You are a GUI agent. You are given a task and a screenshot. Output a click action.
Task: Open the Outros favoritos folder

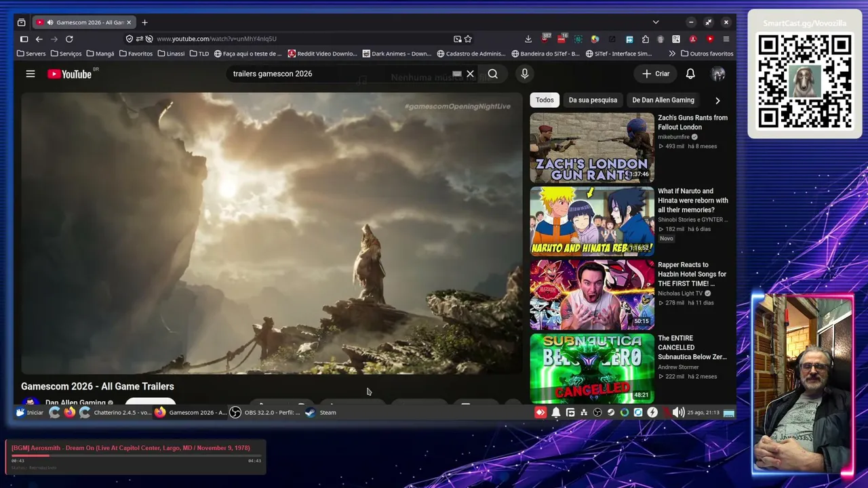click(707, 54)
